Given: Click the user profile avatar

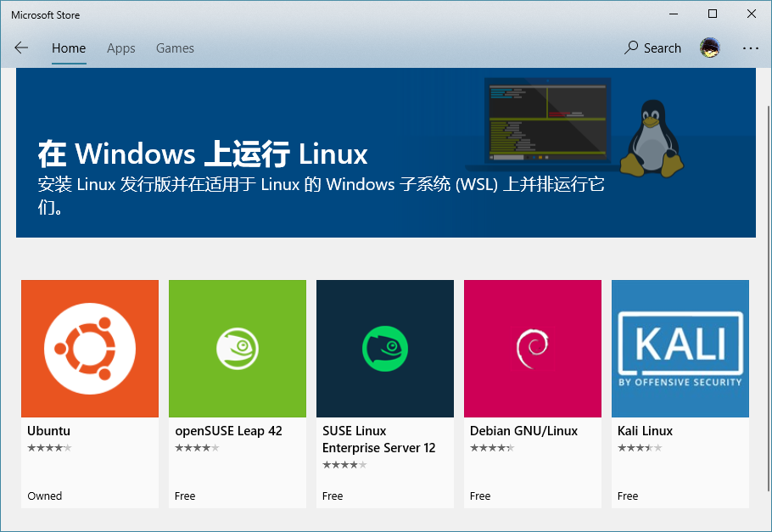Looking at the screenshot, I should click(710, 48).
